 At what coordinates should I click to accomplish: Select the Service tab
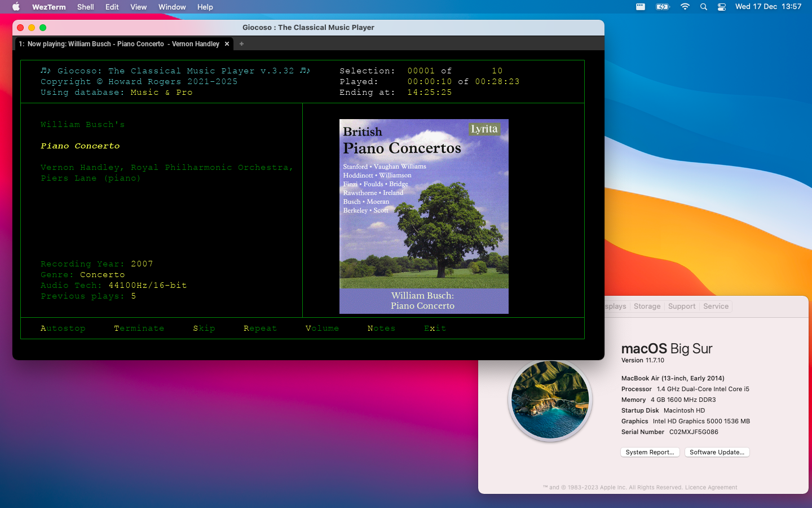[716, 306]
